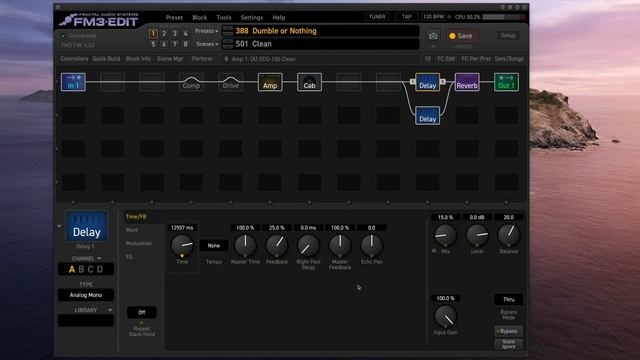Select the Amp block in the grid
The width and height of the screenshot is (640, 360).
click(270, 82)
